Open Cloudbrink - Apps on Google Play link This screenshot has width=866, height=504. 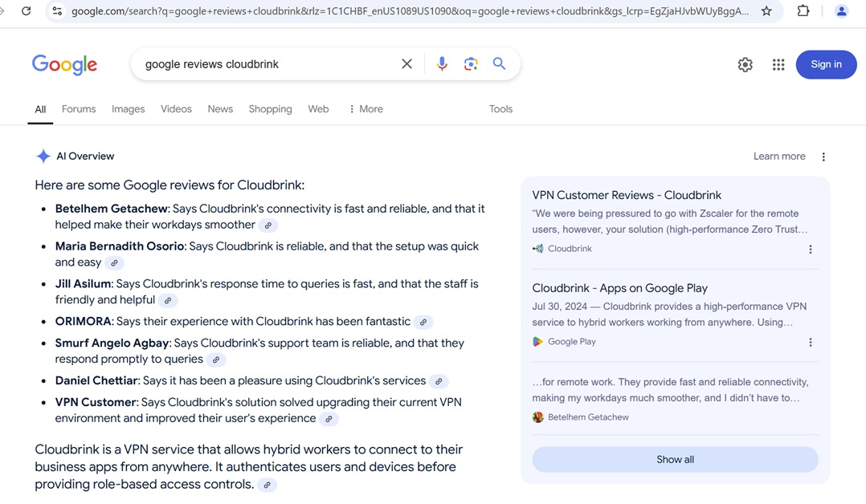pyautogui.click(x=619, y=288)
